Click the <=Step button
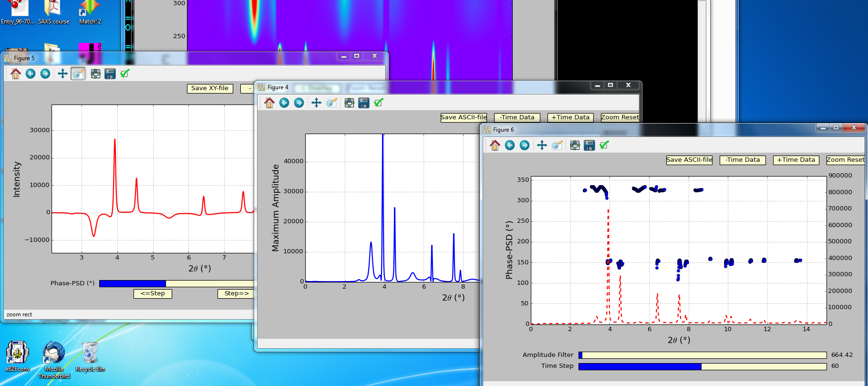Image resolution: width=868 pixels, height=386 pixels. coord(153,293)
